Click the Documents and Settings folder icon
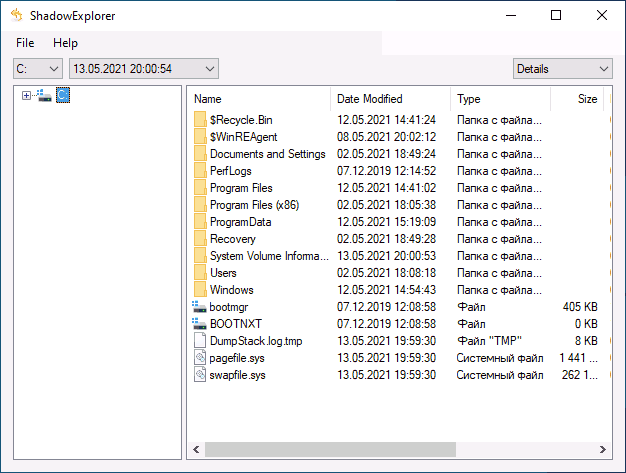Viewport: 626px width, 473px height. [x=200, y=154]
